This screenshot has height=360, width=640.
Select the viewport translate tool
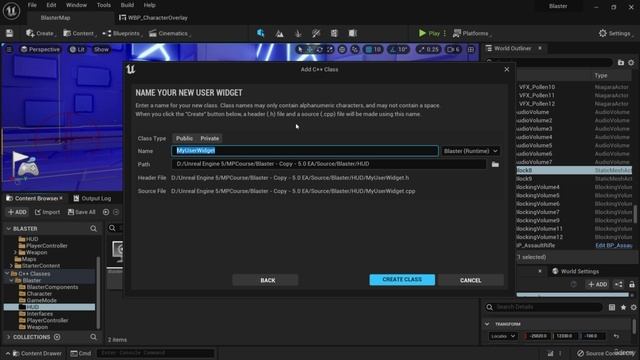[310, 49]
